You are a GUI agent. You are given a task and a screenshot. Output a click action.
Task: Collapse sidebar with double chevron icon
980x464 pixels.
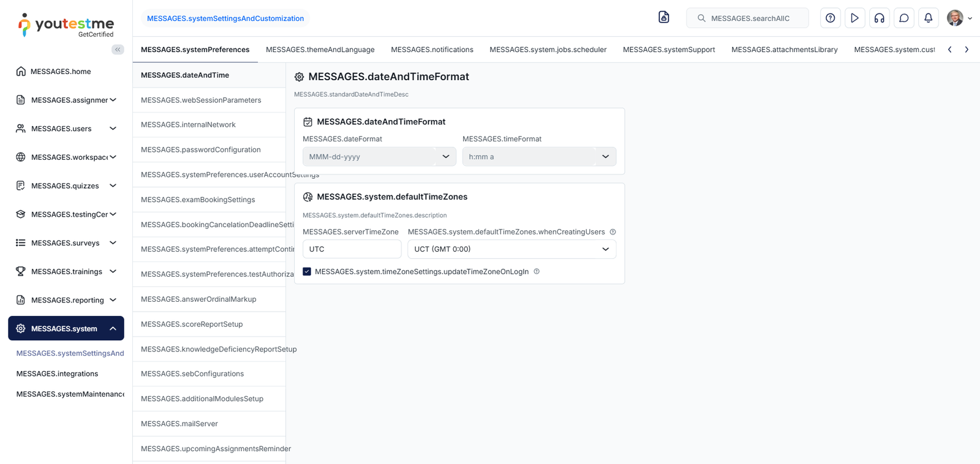pyautogui.click(x=118, y=50)
